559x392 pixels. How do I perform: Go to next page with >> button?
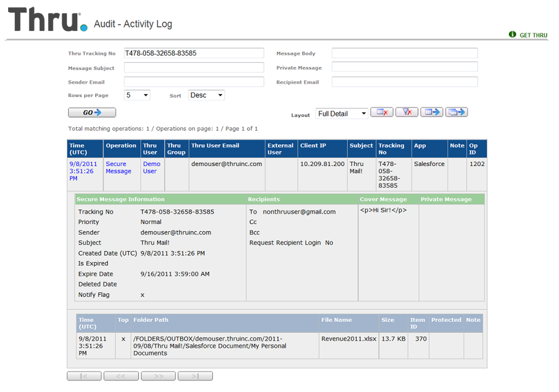click(x=158, y=376)
